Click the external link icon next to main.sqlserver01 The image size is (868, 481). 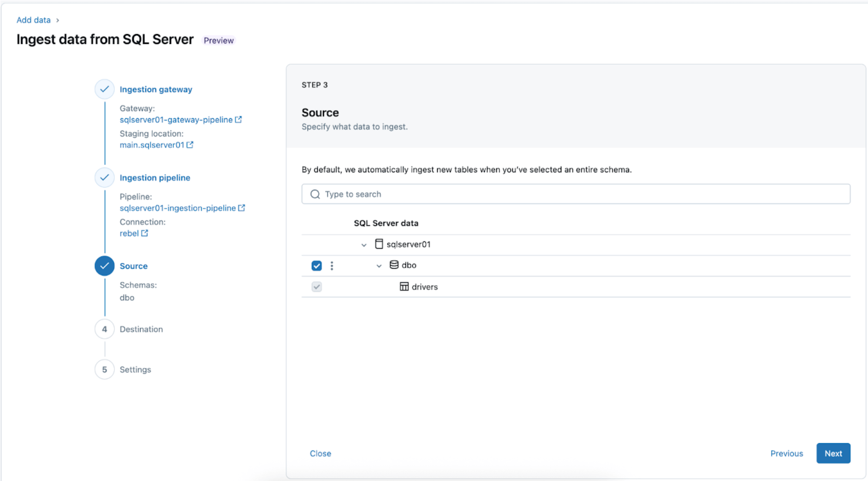[x=190, y=145]
